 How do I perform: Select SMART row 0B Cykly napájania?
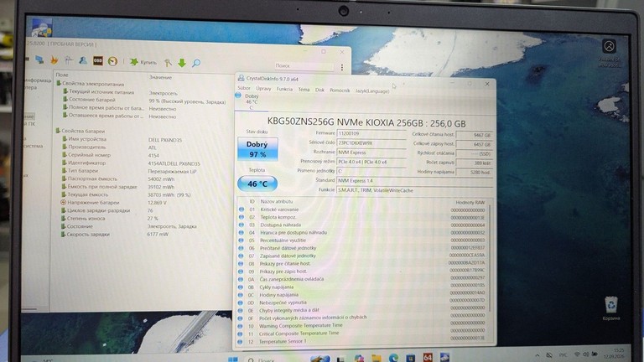click(x=361, y=287)
